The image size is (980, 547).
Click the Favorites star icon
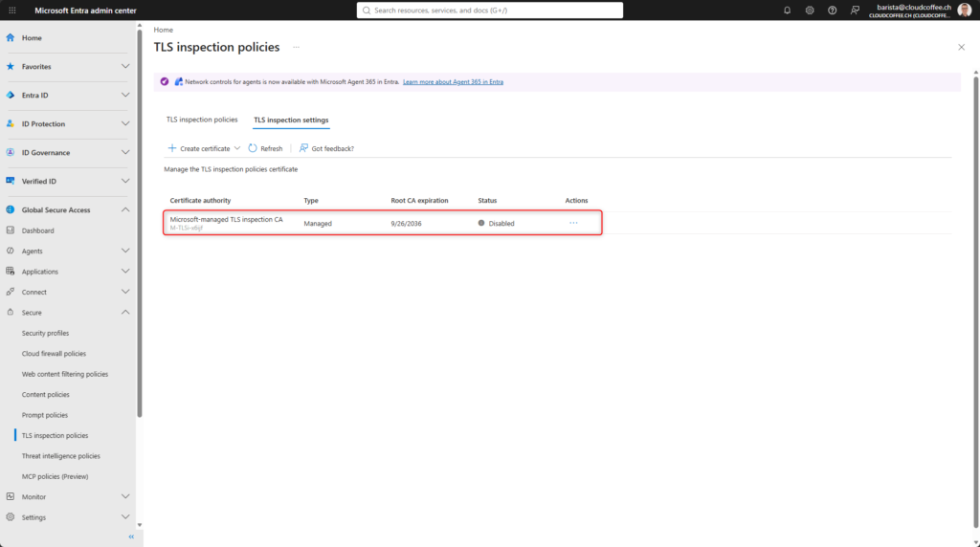(10, 66)
